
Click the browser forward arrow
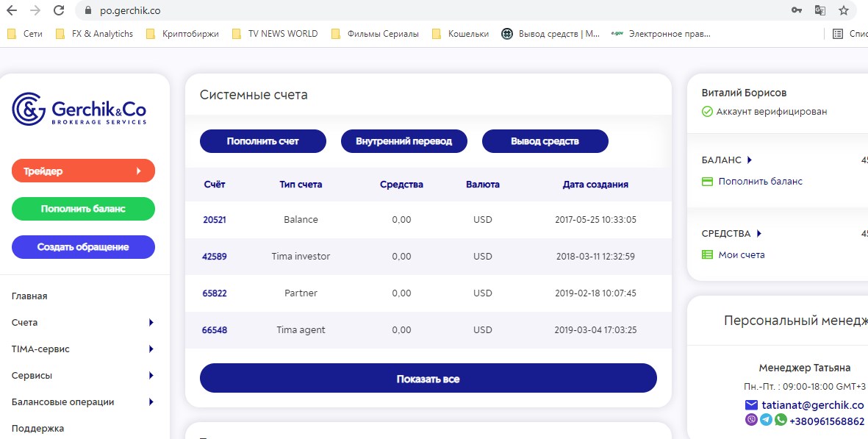(35, 10)
